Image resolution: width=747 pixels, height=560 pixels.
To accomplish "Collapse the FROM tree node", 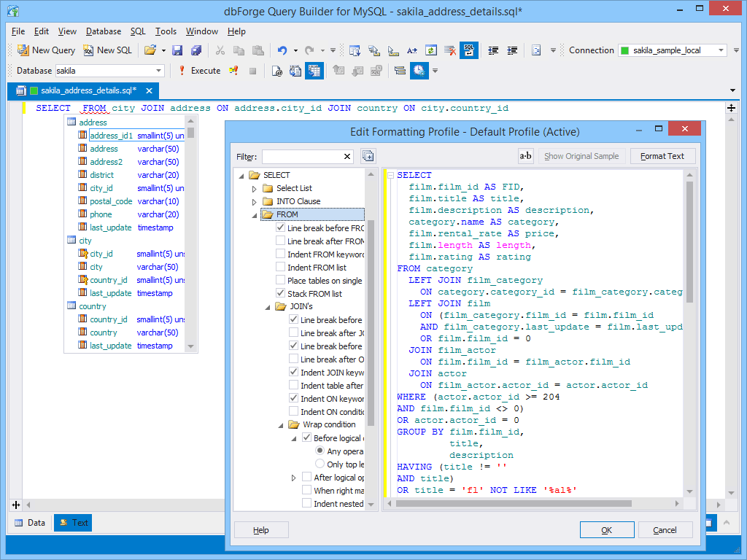I will [x=255, y=215].
